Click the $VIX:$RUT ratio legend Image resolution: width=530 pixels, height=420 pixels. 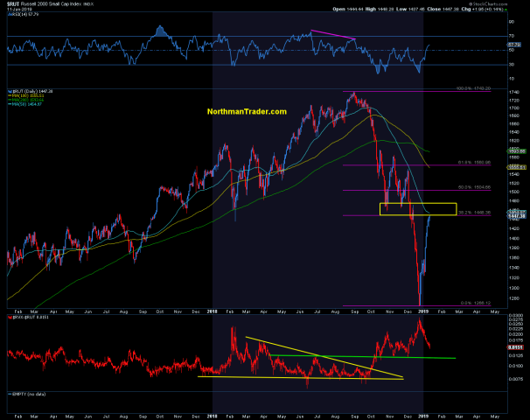(x=28, y=318)
